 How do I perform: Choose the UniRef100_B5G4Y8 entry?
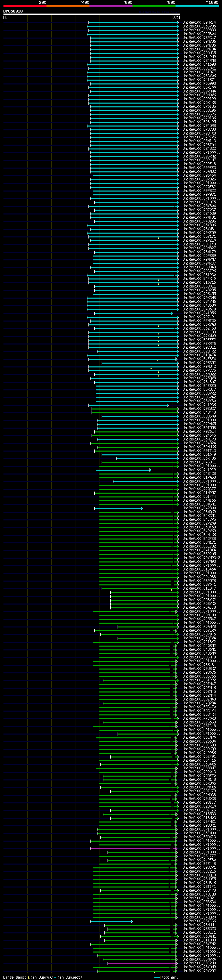(x=199, y=890)
